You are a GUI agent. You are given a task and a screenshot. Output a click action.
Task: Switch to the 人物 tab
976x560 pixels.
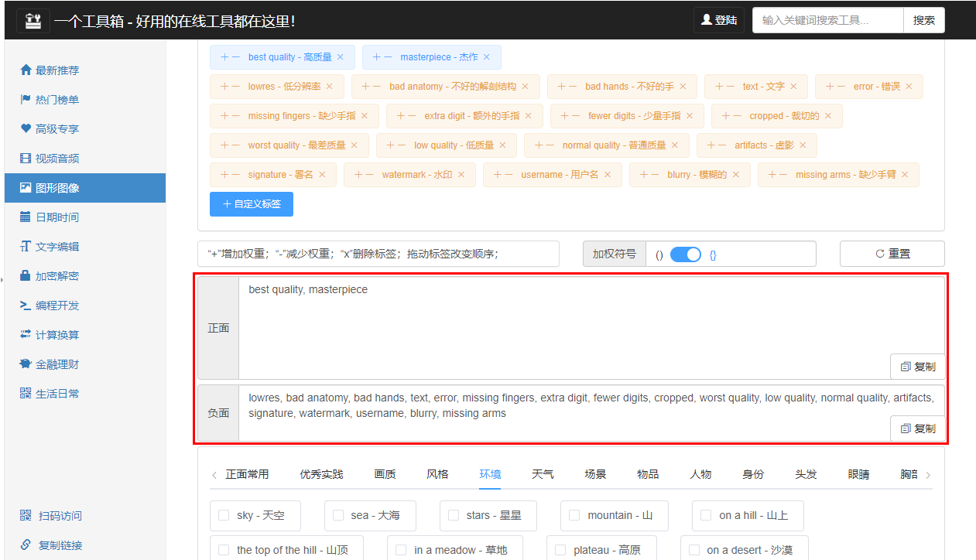tap(701, 474)
